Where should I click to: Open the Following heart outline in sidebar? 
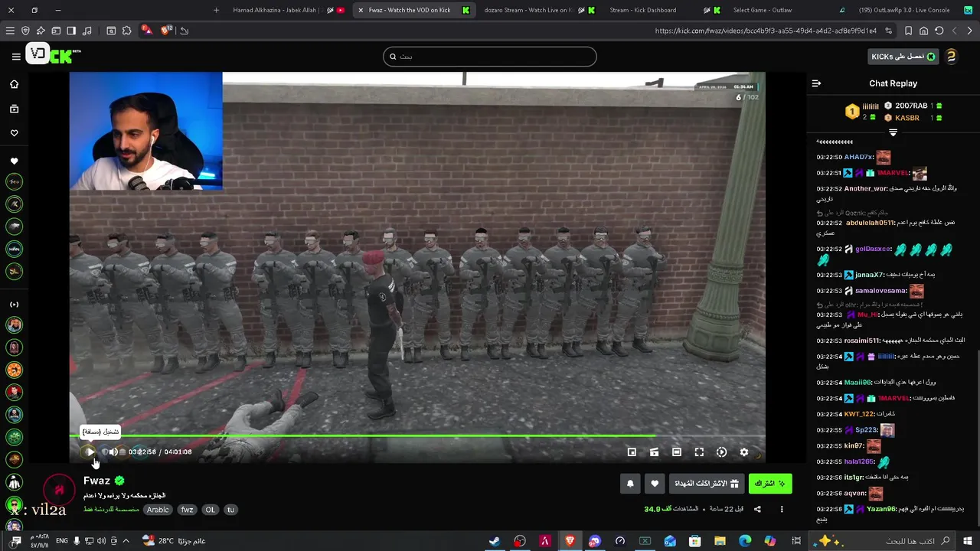click(14, 133)
